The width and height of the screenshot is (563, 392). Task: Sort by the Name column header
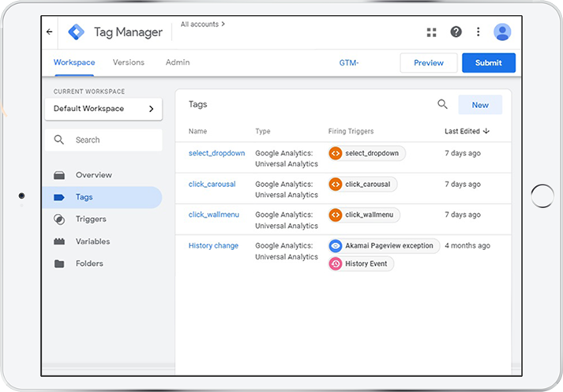tap(198, 131)
